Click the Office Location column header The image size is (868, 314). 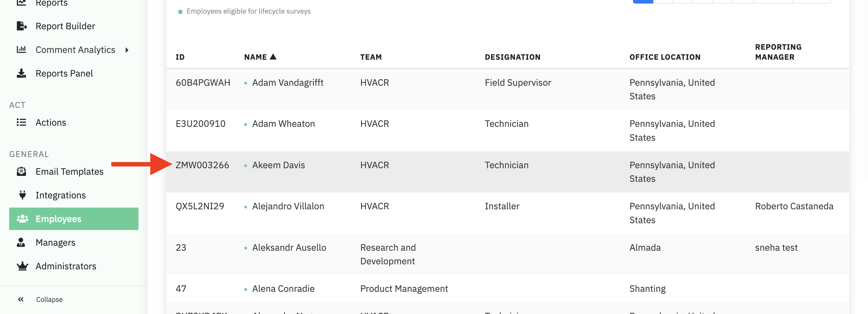[x=665, y=57]
